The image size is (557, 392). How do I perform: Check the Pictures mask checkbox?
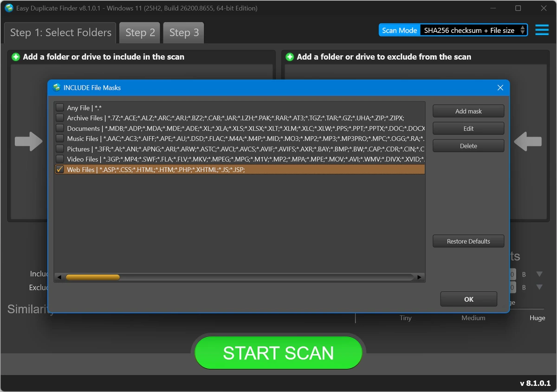(60, 149)
